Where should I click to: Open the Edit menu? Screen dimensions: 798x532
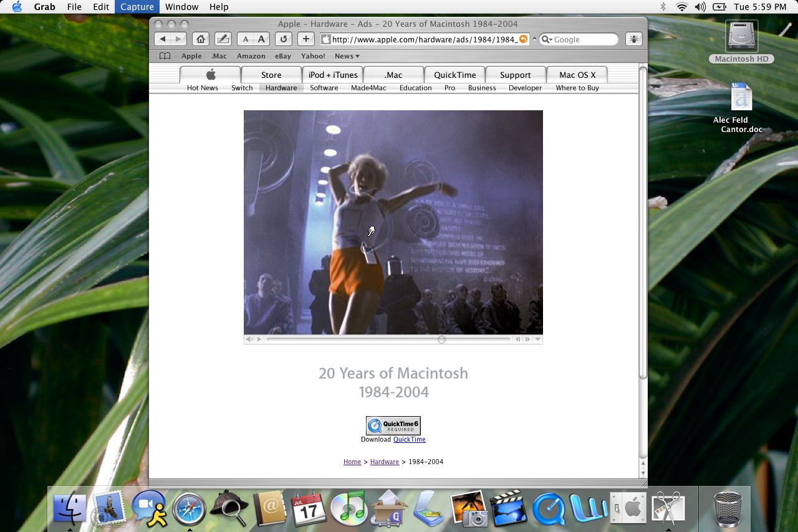(x=101, y=7)
